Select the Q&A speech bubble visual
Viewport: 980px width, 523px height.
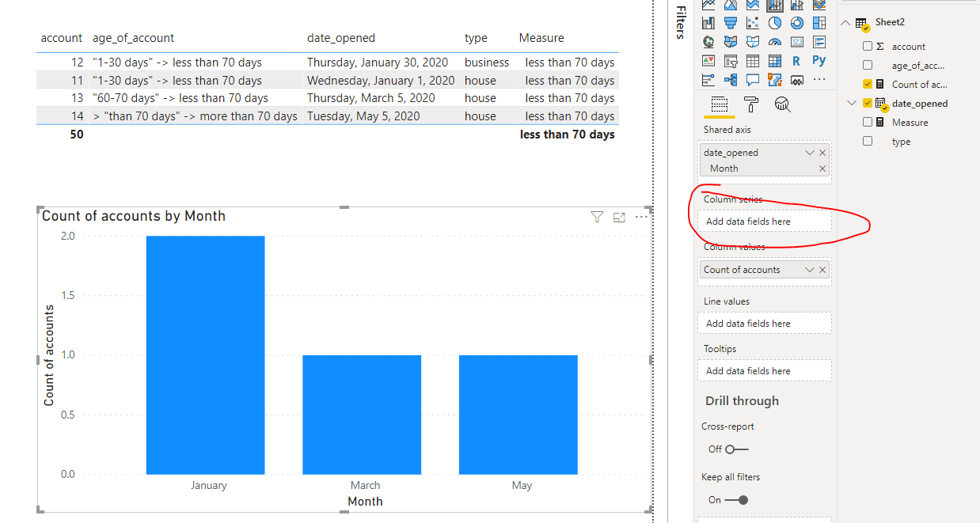click(x=753, y=80)
